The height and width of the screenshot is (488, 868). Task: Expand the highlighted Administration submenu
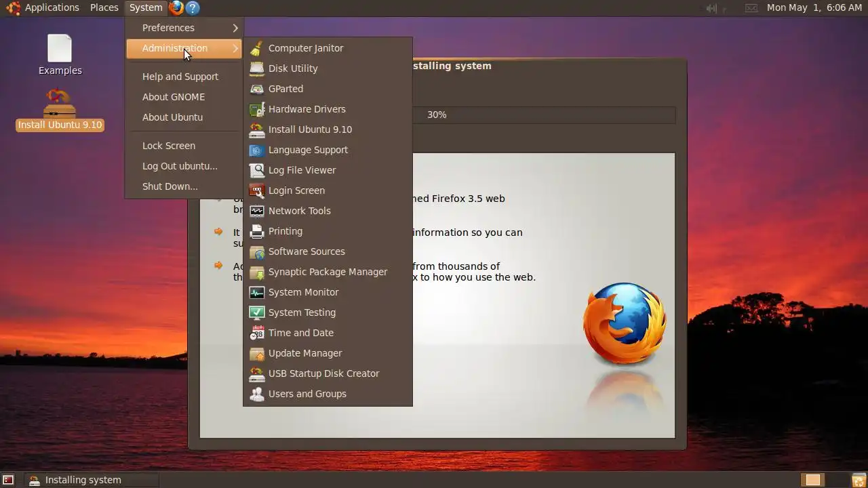(184, 48)
